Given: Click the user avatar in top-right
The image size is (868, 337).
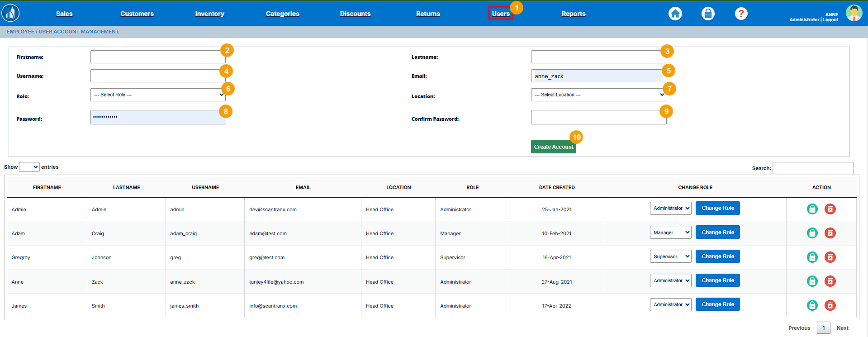Looking at the screenshot, I should click(854, 13).
